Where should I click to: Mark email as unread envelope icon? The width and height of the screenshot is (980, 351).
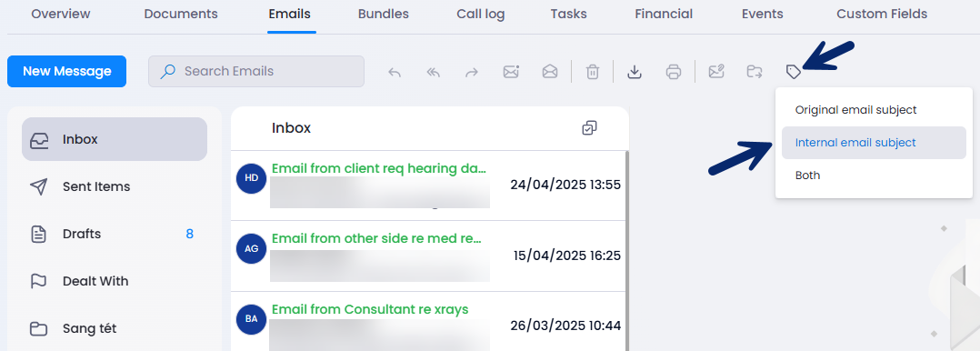coord(511,72)
